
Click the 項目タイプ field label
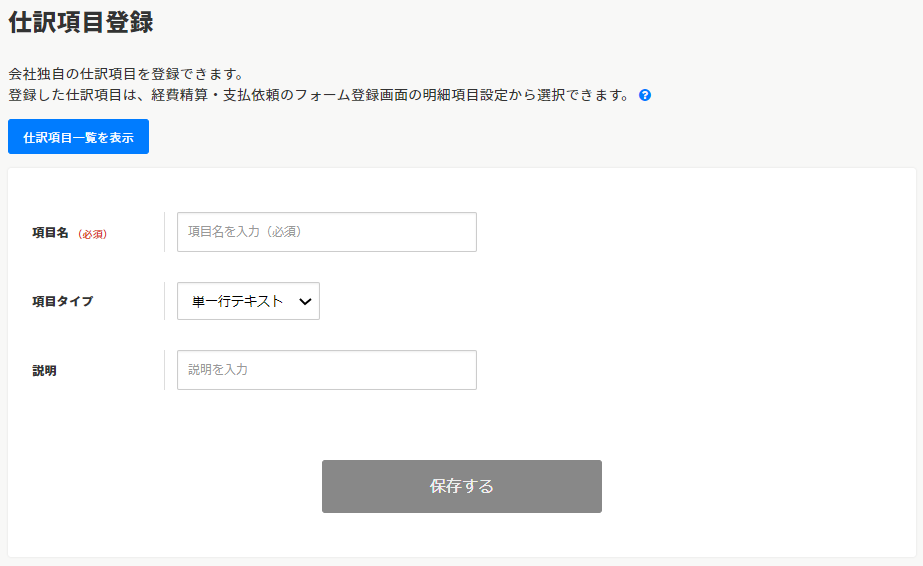click(x=62, y=301)
